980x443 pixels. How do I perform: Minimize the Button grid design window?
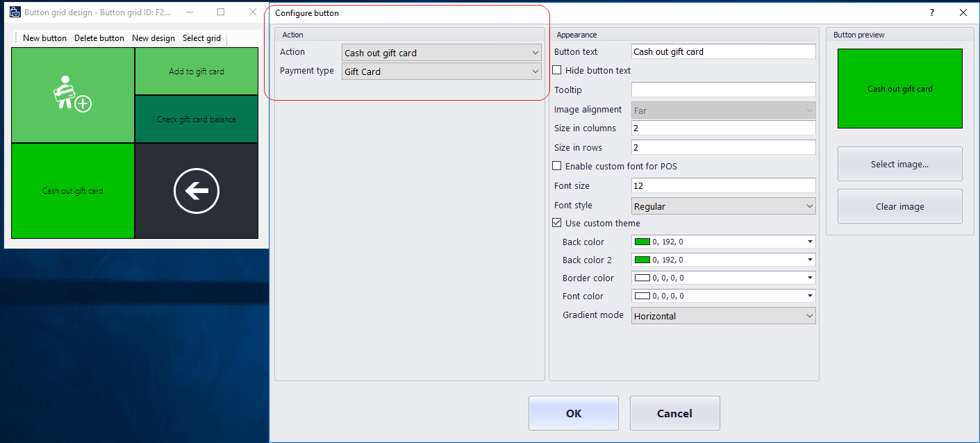(189, 12)
